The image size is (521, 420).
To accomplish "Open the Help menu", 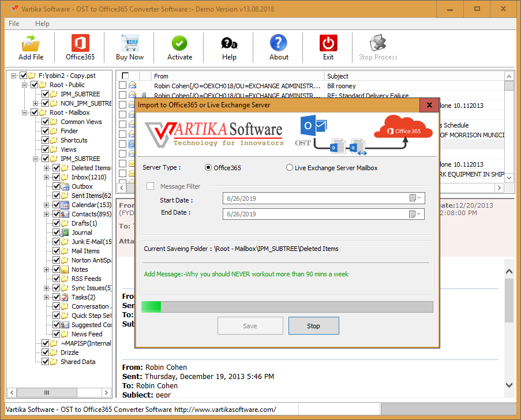I will (x=42, y=24).
